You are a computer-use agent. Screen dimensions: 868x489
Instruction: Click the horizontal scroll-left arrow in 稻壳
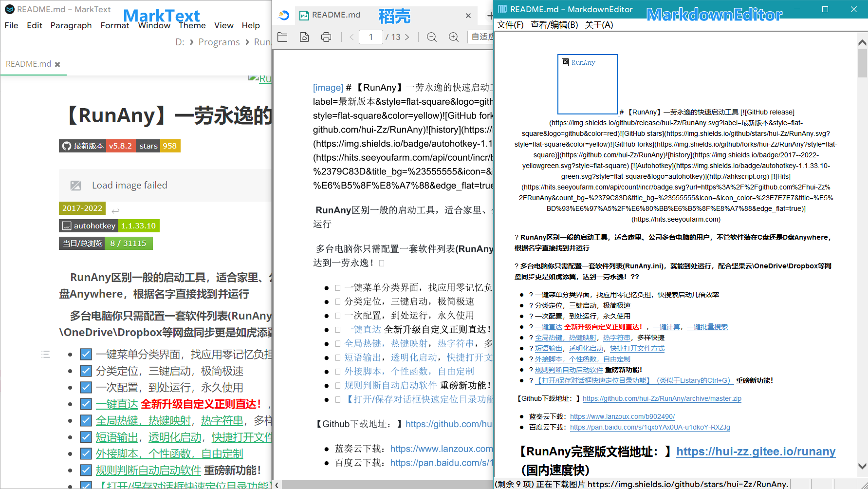pos(277,485)
